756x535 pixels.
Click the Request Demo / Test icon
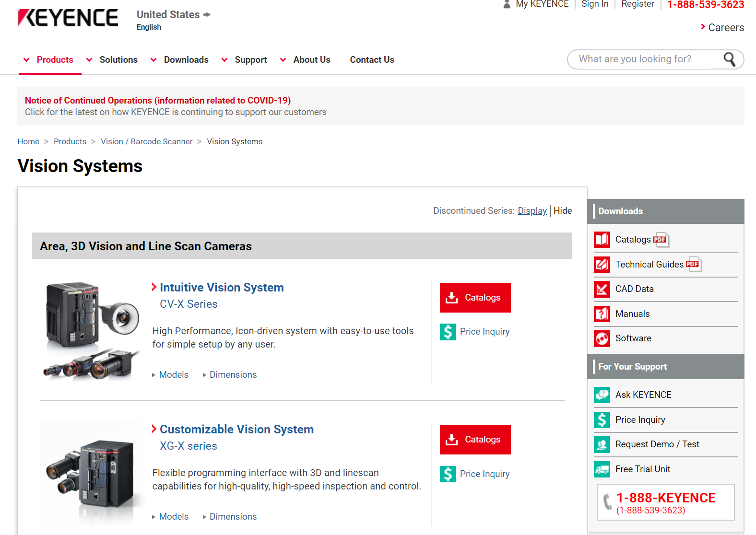tap(602, 444)
